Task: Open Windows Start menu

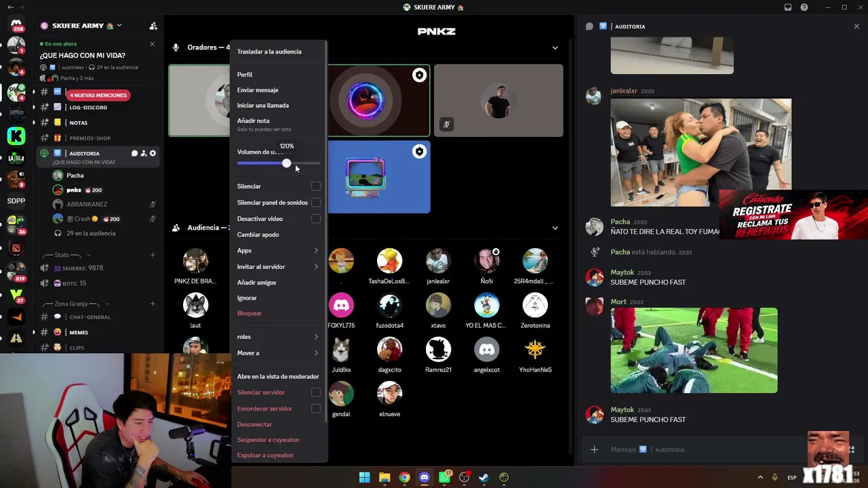Action: pyautogui.click(x=364, y=477)
